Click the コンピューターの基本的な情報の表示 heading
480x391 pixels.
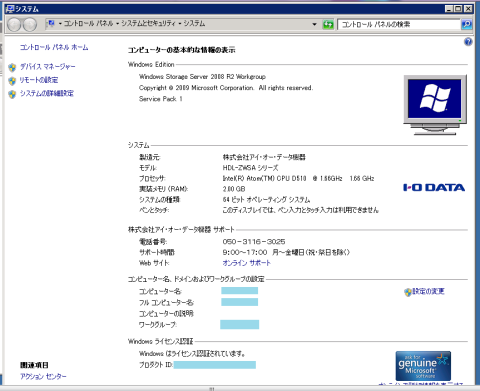click(x=182, y=50)
